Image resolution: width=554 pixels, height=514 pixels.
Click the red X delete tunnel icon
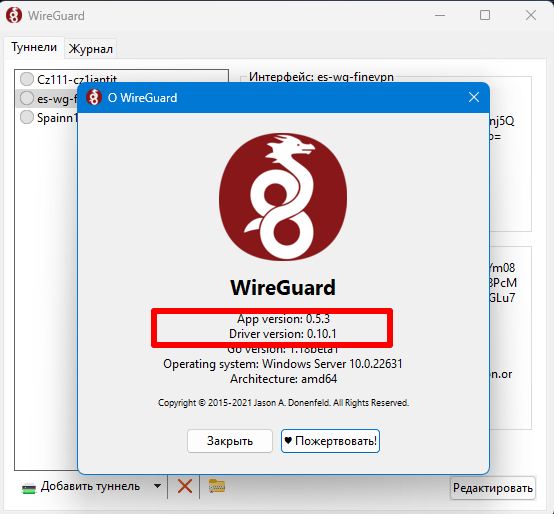pos(185,486)
